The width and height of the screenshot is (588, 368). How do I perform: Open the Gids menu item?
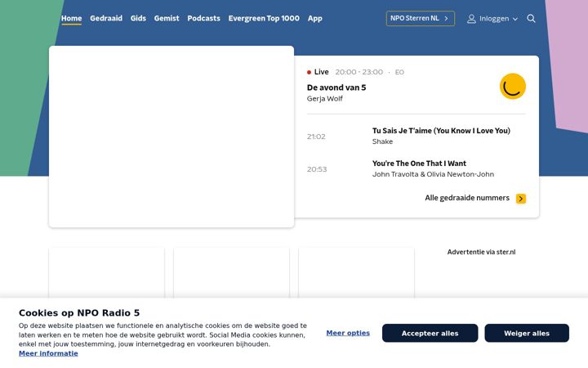pyautogui.click(x=138, y=18)
